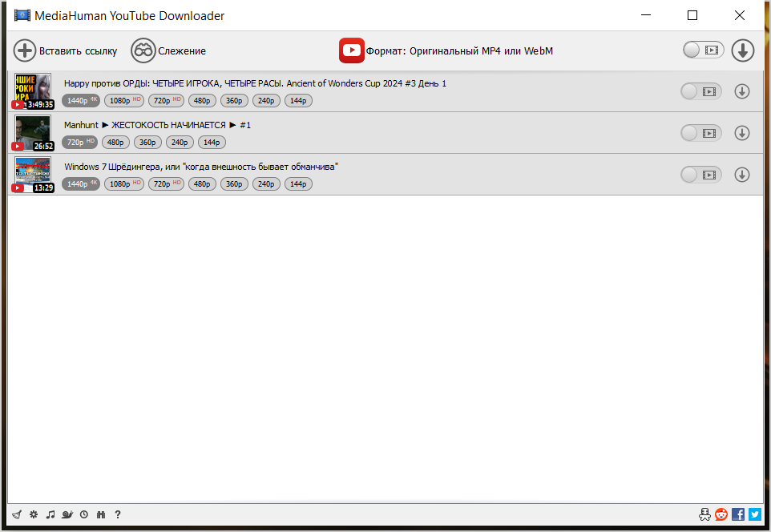Screen dimensions: 771x532
Task: Select 480p quality for Windows 7 Шрёдингера
Action: (202, 184)
